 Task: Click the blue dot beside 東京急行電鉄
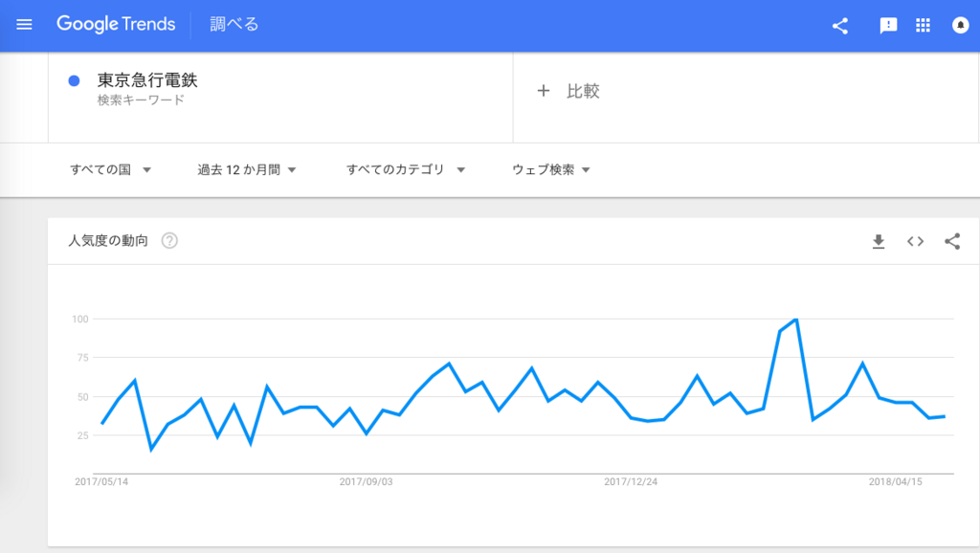pos(74,80)
